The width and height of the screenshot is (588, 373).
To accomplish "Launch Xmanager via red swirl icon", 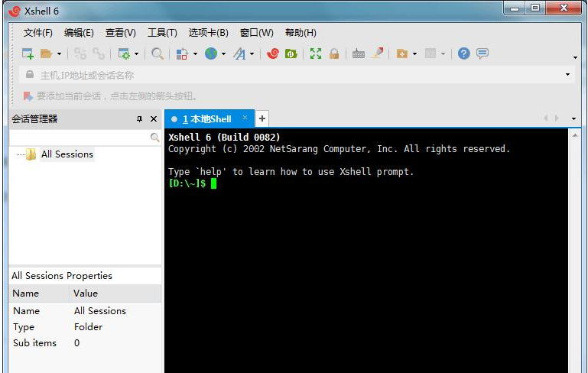I will point(273,54).
